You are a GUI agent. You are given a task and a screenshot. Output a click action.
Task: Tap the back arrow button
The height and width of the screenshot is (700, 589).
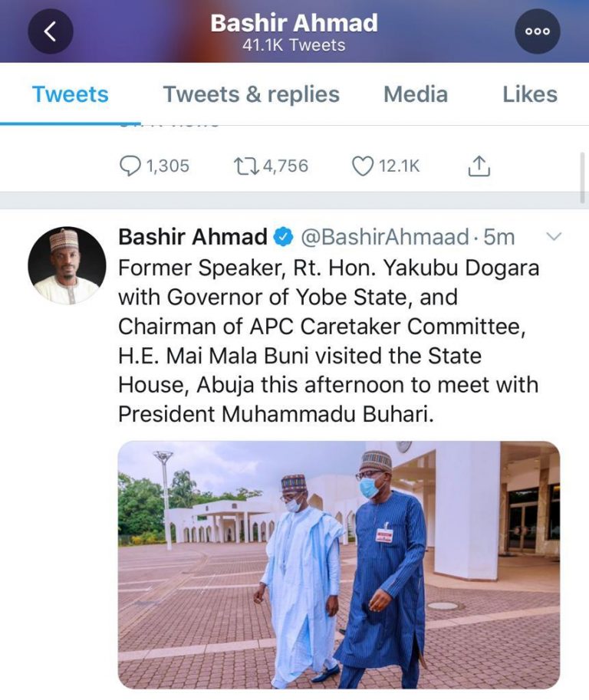(51, 31)
